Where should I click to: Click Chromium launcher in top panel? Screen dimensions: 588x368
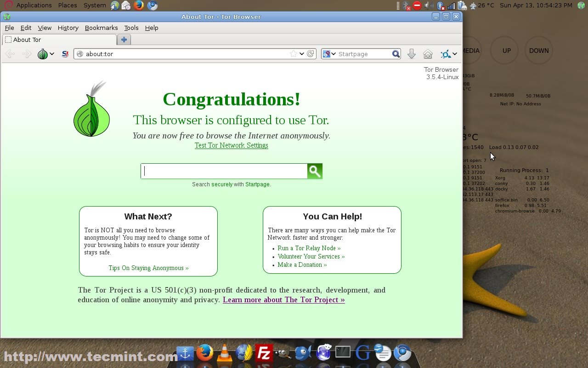pos(152,6)
